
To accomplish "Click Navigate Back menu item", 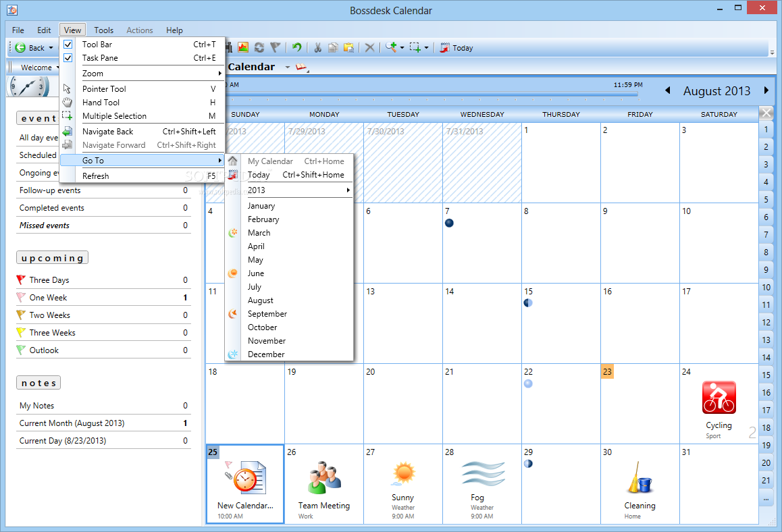I will coord(142,132).
